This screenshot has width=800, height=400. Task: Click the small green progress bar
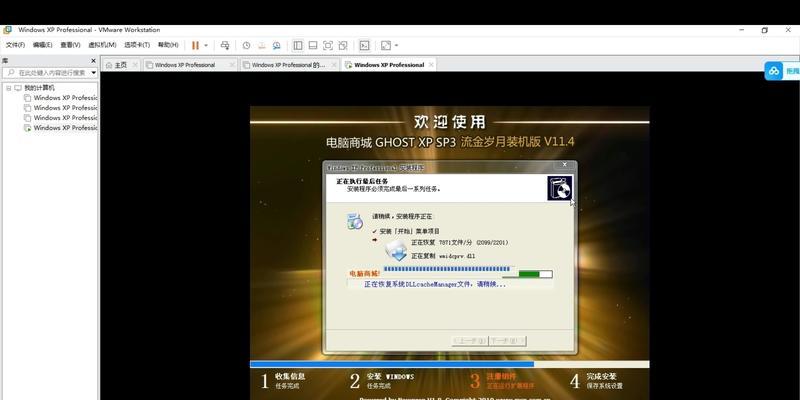pos(535,274)
